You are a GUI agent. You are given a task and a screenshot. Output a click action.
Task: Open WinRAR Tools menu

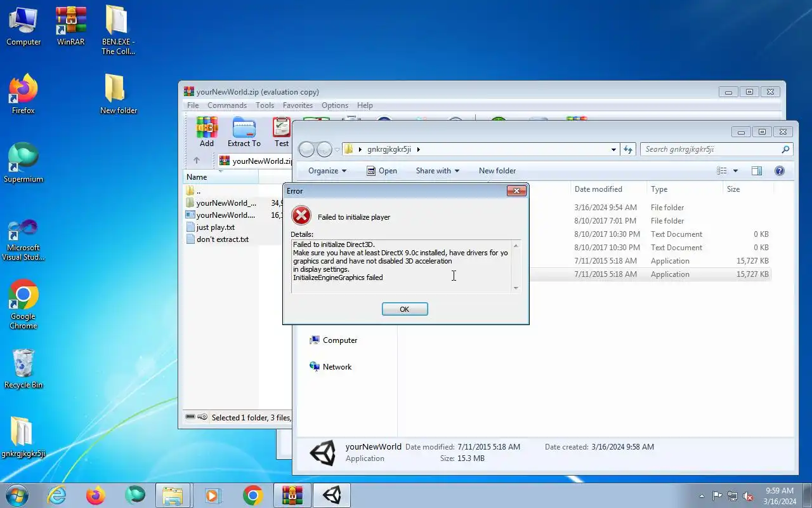[x=265, y=105]
